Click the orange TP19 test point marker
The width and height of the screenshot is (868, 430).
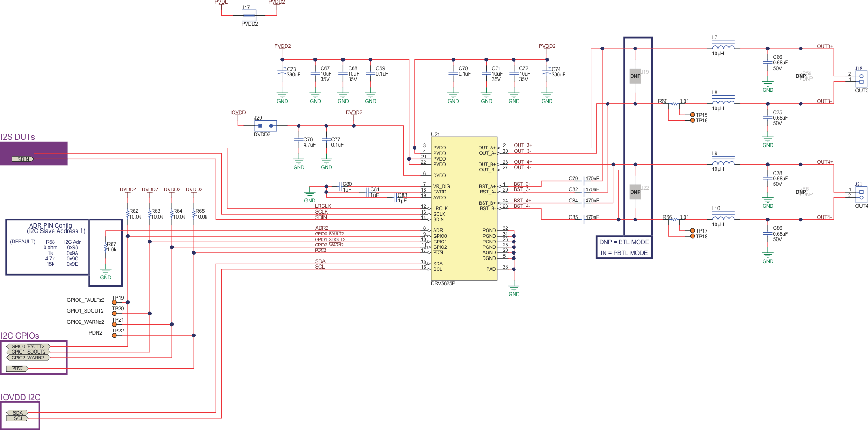click(x=115, y=301)
